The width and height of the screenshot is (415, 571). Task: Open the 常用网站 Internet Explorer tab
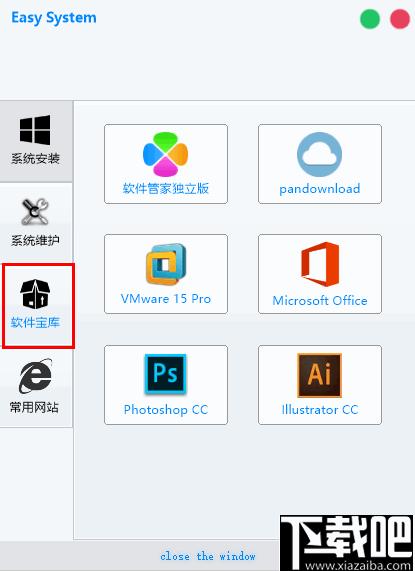35,387
